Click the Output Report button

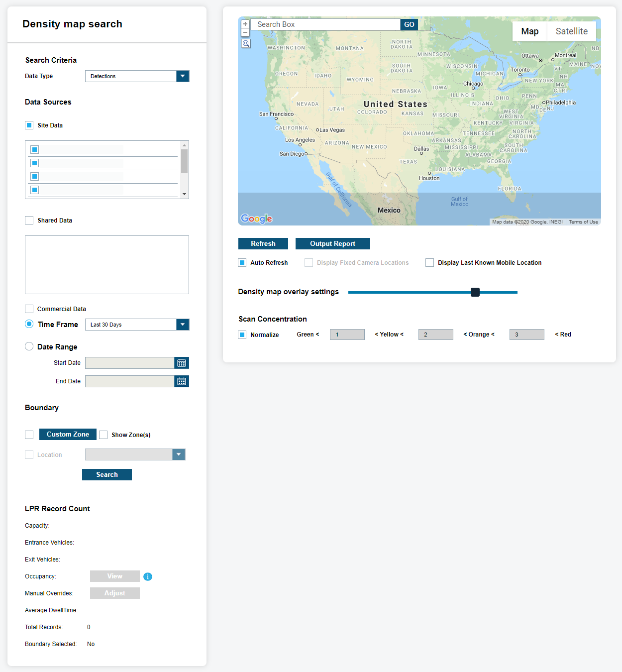click(332, 244)
